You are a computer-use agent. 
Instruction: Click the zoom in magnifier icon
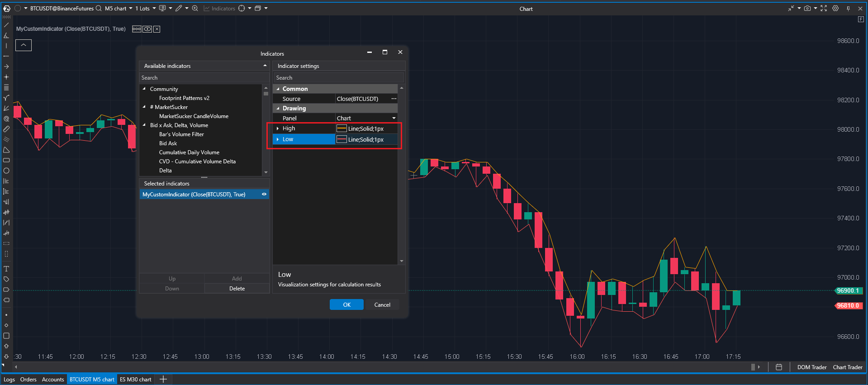195,8
